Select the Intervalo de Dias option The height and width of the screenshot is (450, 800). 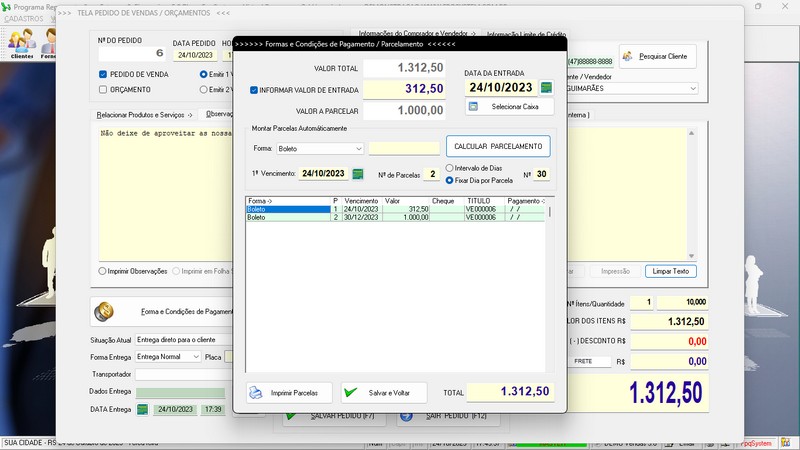click(450, 168)
